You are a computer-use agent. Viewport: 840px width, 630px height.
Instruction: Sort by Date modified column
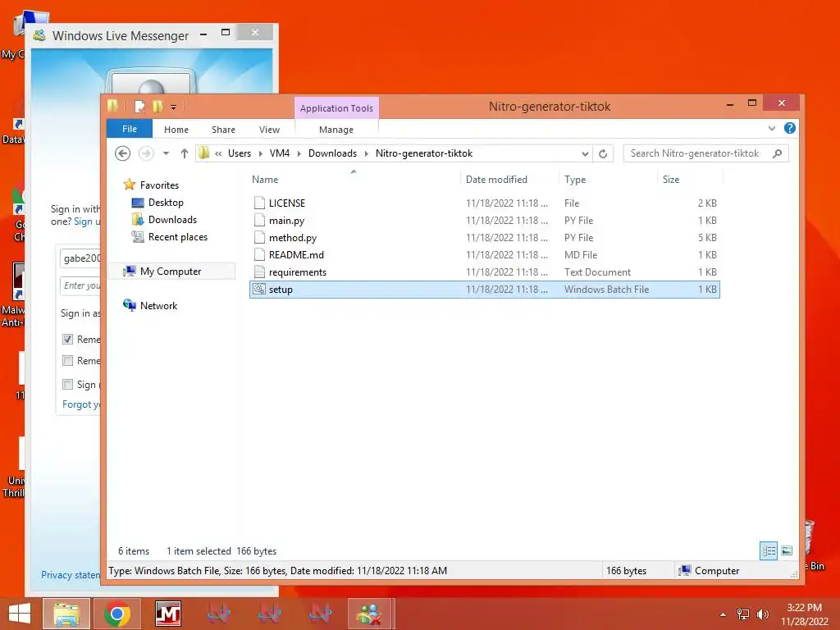pos(509,180)
